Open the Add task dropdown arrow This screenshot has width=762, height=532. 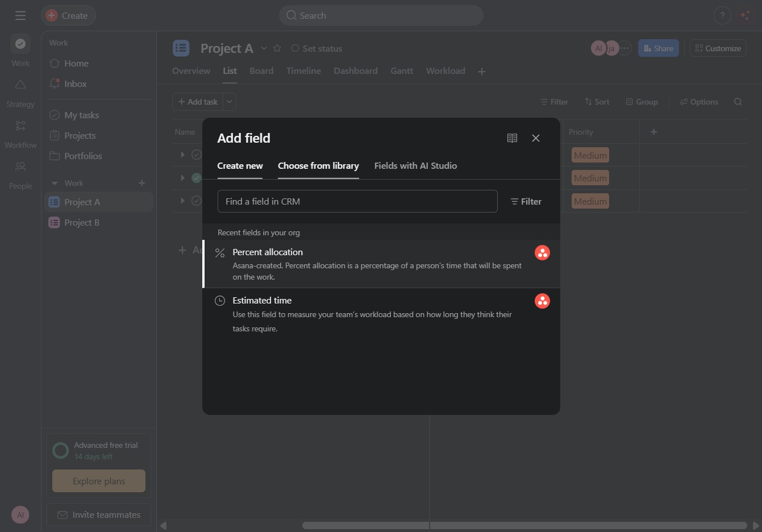tap(230, 102)
